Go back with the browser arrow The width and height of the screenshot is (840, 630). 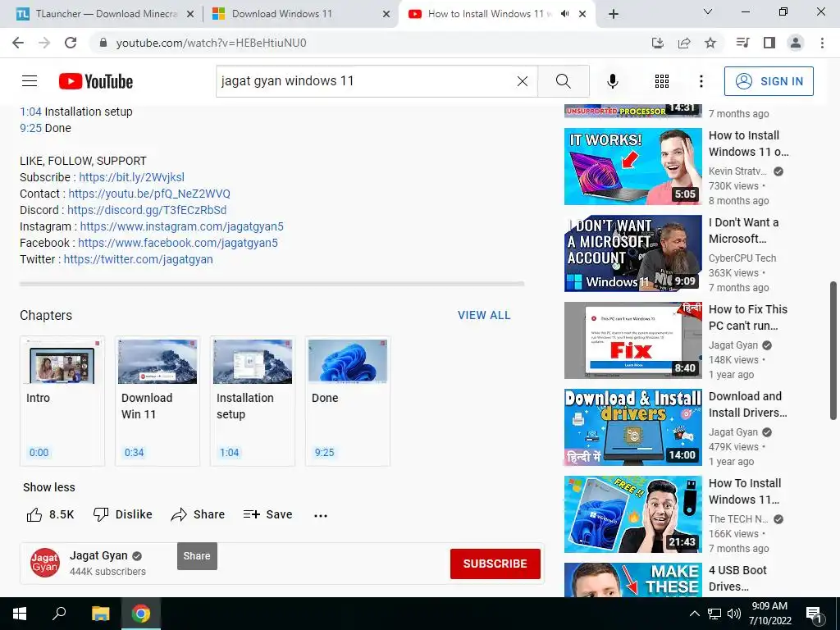pos(18,43)
